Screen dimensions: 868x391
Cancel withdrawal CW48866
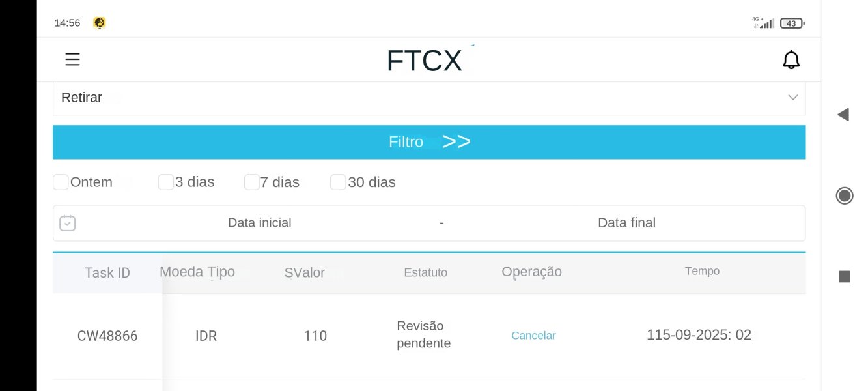click(533, 336)
